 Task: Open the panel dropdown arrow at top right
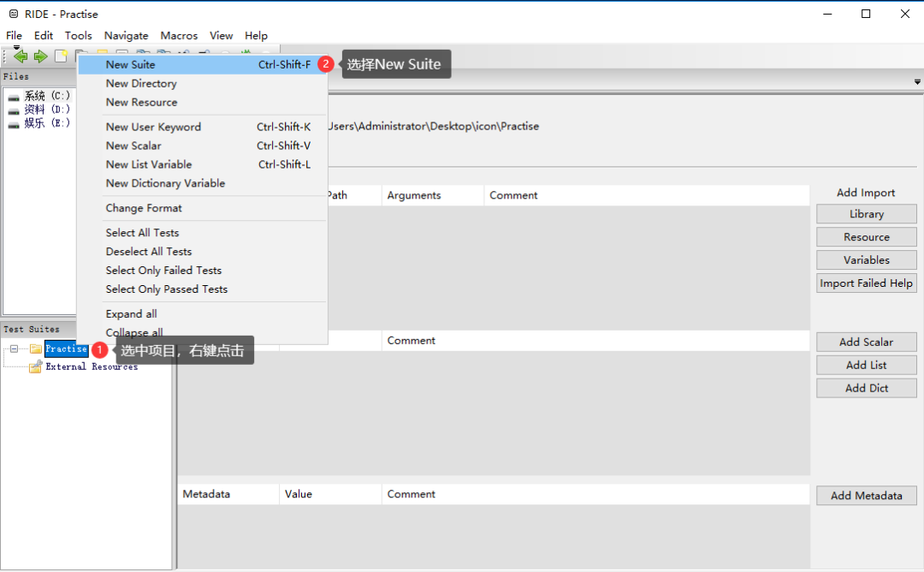917,80
